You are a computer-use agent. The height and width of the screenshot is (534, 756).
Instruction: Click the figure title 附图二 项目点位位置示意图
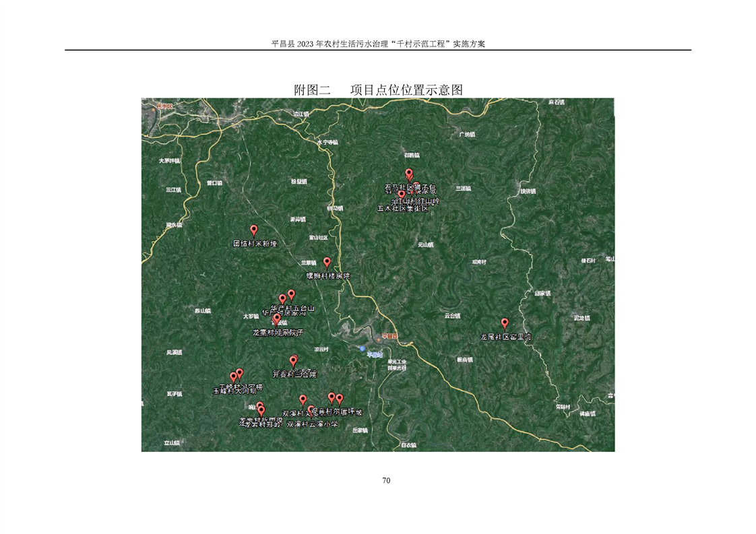click(x=377, y=90)
